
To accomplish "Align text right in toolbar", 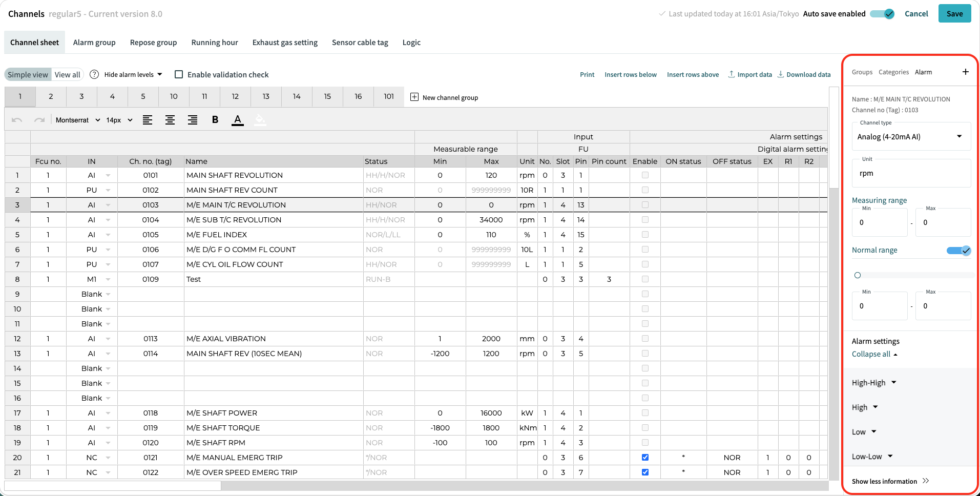I will coord(193,120).
